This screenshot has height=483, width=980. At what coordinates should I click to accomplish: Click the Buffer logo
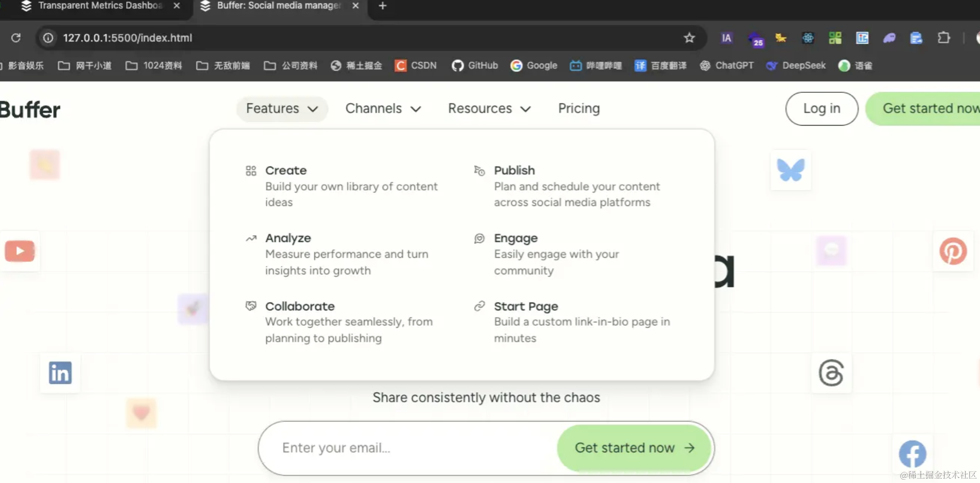[30, 110]
